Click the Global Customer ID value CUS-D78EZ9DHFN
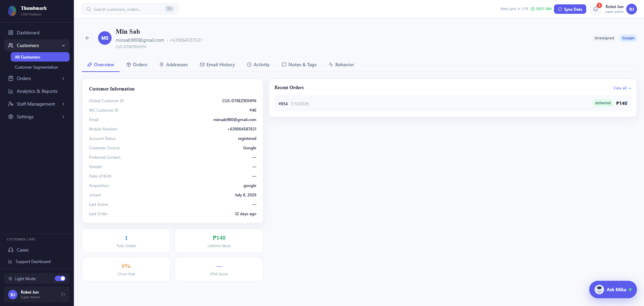The height and width of the screenshot is (306, 644). [x=239, y=101]
